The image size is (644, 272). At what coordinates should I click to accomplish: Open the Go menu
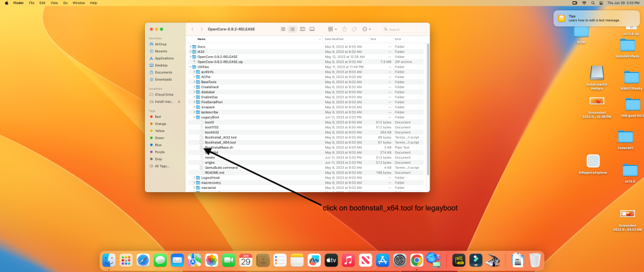(x=65, y=3)
